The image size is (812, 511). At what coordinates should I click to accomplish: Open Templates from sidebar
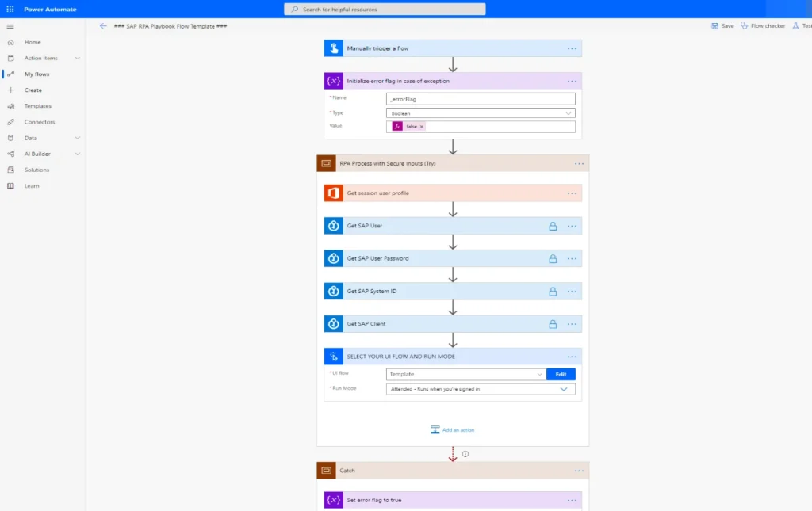click(38, 106)
